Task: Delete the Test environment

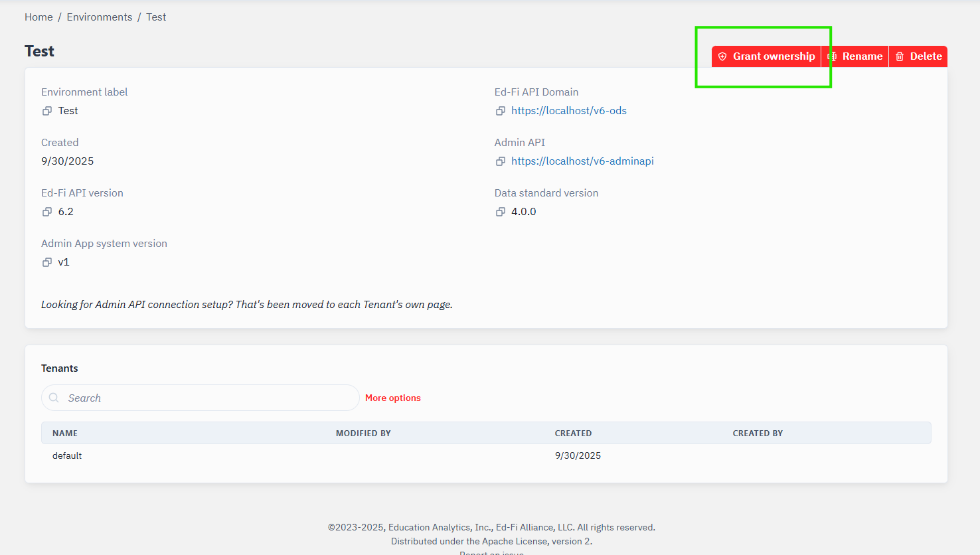Action: pos(918,56)
